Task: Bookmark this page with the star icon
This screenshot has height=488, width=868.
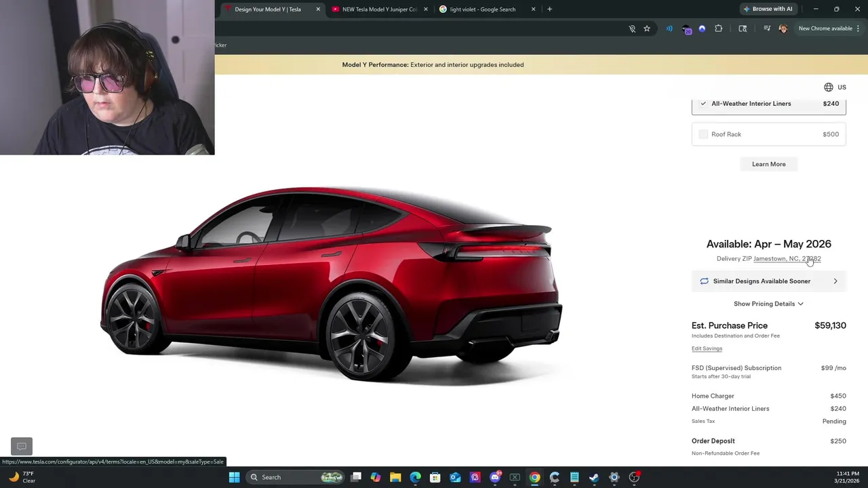Action: (647, 28)
